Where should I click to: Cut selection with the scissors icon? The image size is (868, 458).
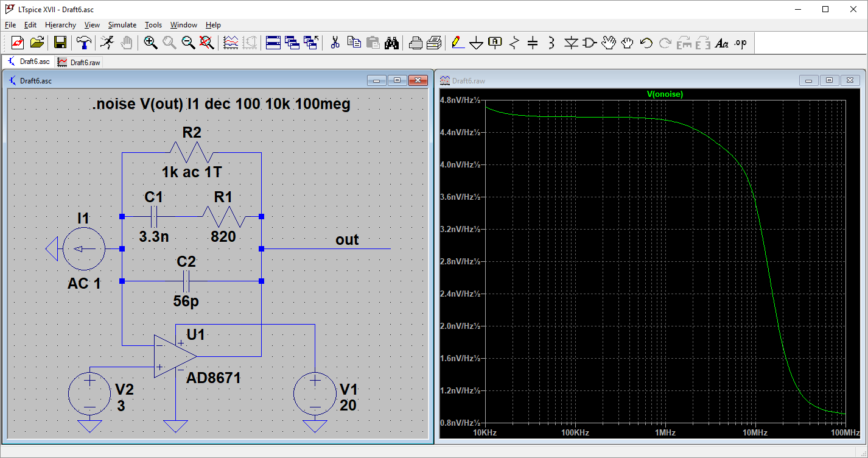pos(335,43)
